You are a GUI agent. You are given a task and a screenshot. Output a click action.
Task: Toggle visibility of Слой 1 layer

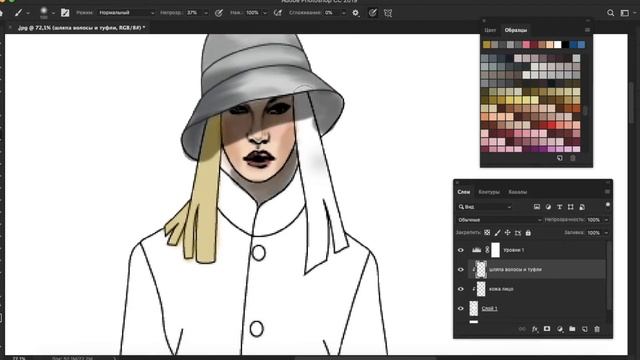pos(461,309)
